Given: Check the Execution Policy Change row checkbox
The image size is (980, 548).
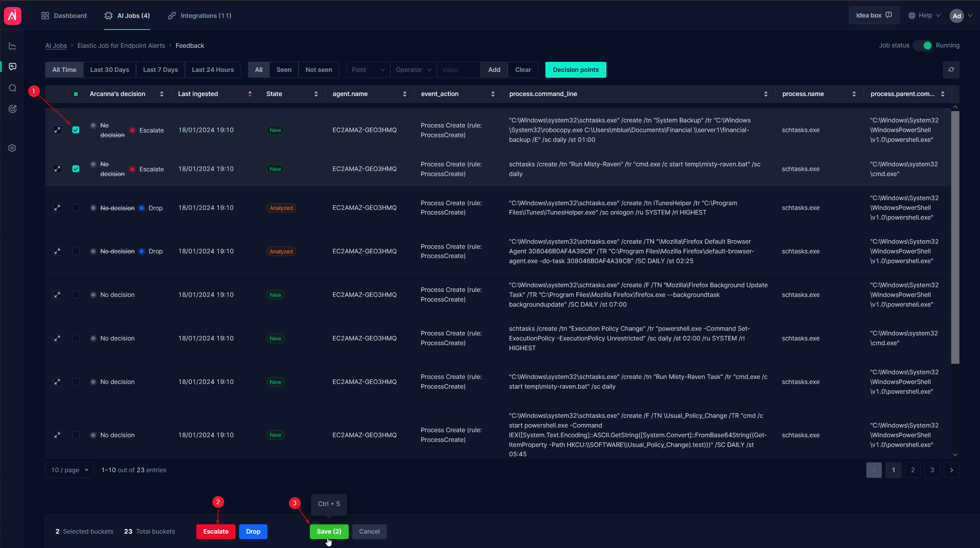Looking at the screenshot, I should coord(76,339).
